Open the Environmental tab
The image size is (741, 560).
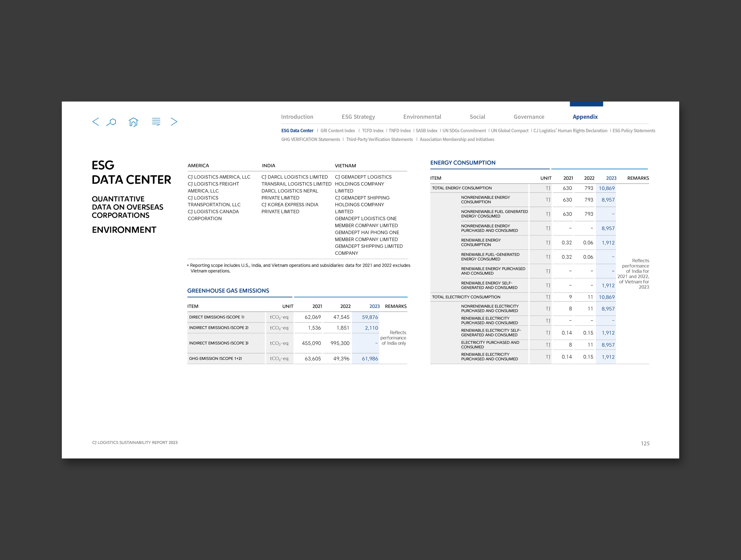click(422, 117)
